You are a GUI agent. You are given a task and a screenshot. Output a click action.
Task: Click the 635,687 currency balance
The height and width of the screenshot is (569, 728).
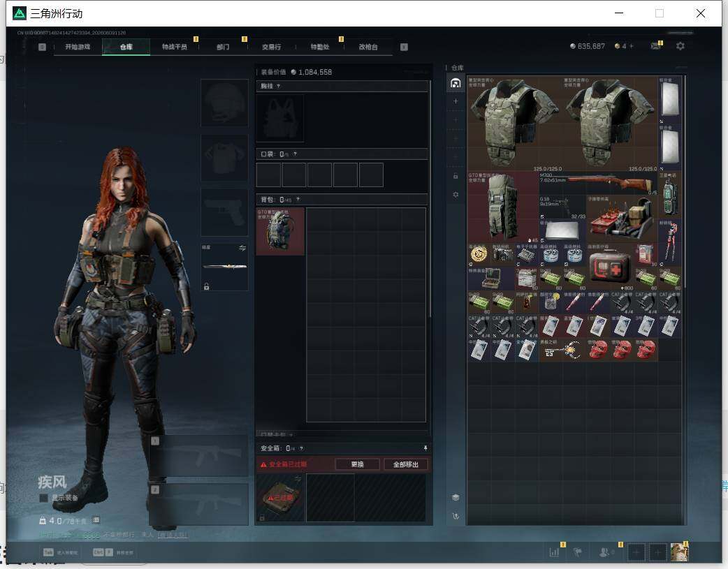(x=588, y=46)
